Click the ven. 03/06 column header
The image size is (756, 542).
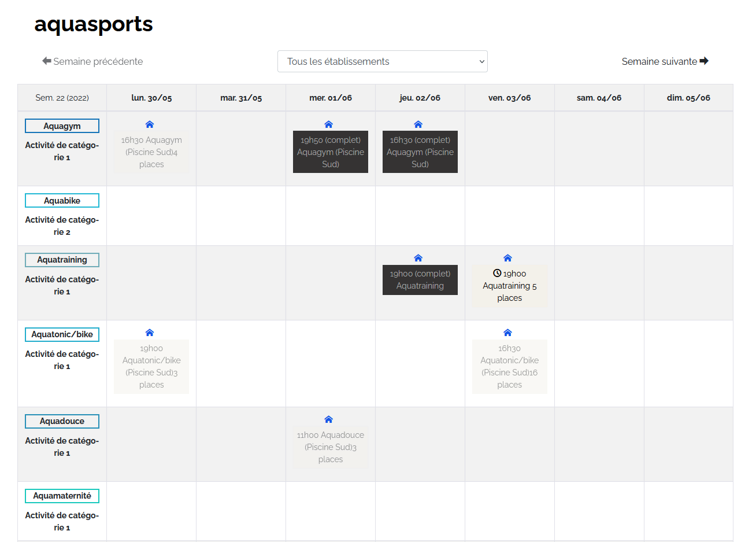tap(510, 98)
